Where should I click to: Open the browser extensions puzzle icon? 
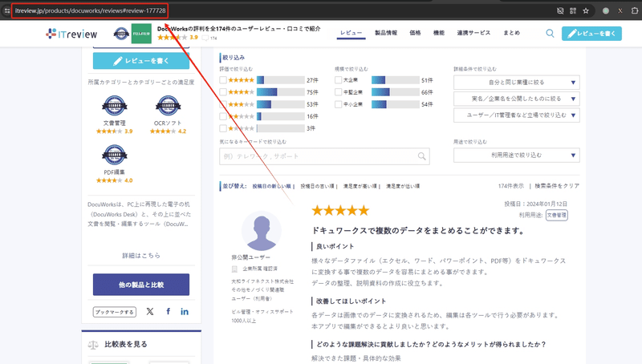coord(635,10)
